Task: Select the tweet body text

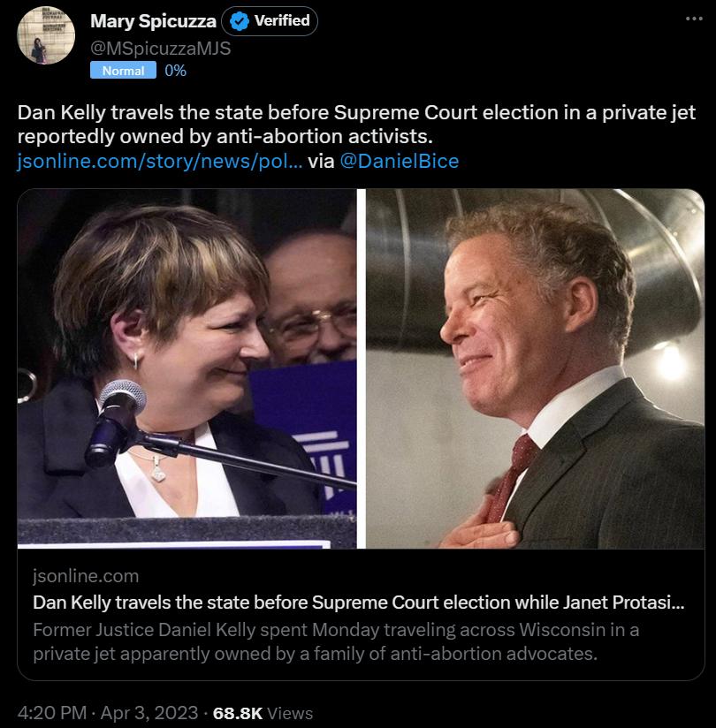Action: tap(354, 124)
